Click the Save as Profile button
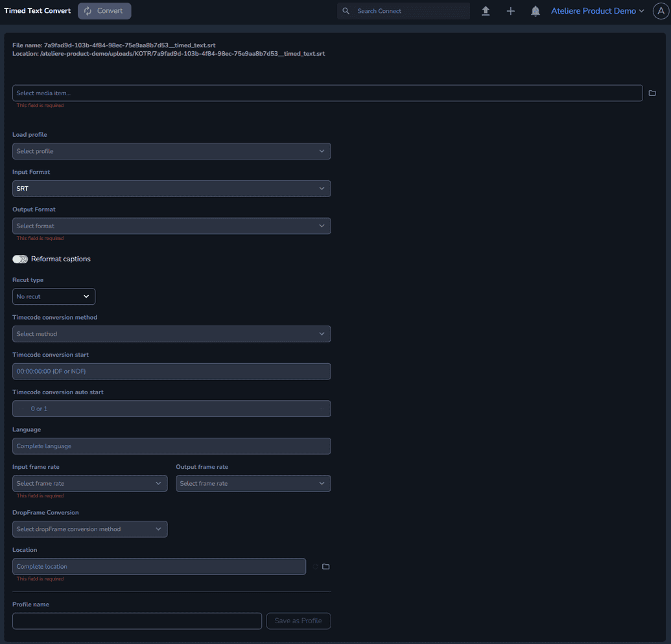The height and width of the screenshot is (644, 671). tap(298, 621)
